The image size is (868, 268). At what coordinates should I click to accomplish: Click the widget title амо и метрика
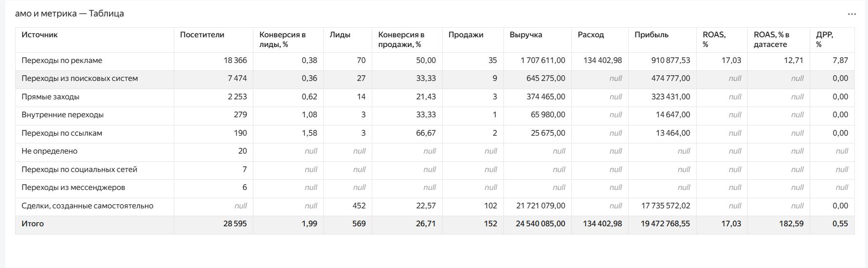46,14
